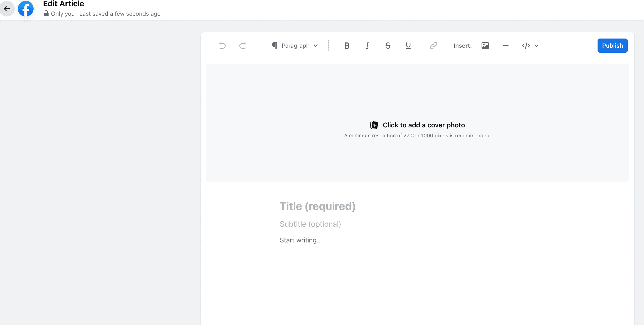This screenshot has height=325, width=644.
Task: Redo the last edit
Action: tap(243, 46)
